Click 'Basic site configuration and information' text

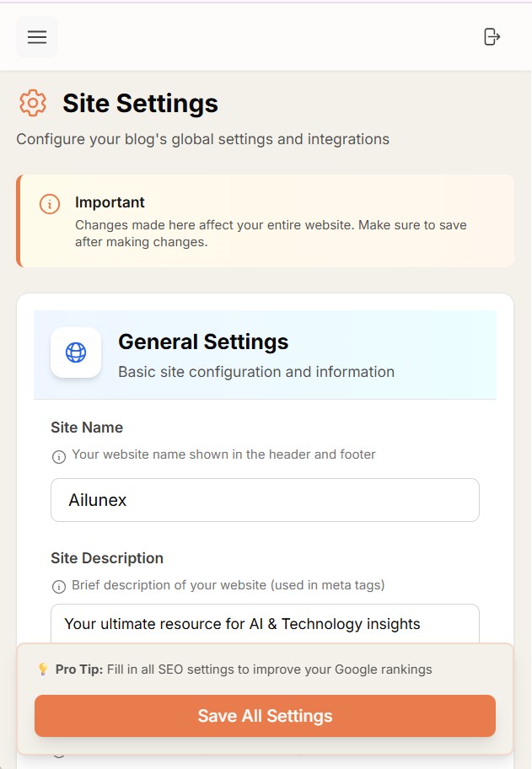[x=256, y=372]
